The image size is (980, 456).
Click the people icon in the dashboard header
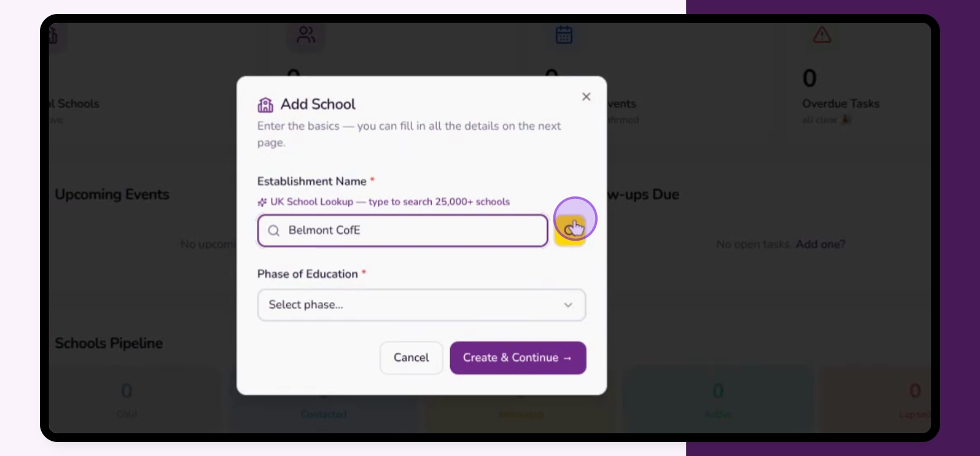tap(306, 35)
